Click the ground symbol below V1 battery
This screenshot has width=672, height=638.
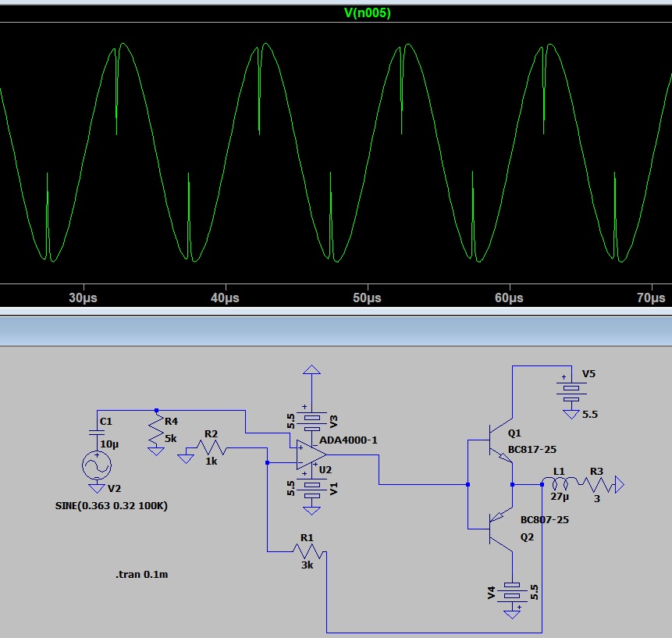(x=311, y=510)
